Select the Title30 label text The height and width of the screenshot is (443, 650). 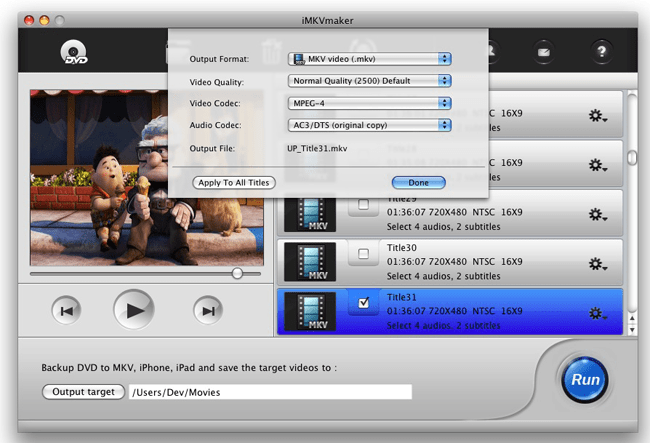pyautogui.click(x=402, y=247)
